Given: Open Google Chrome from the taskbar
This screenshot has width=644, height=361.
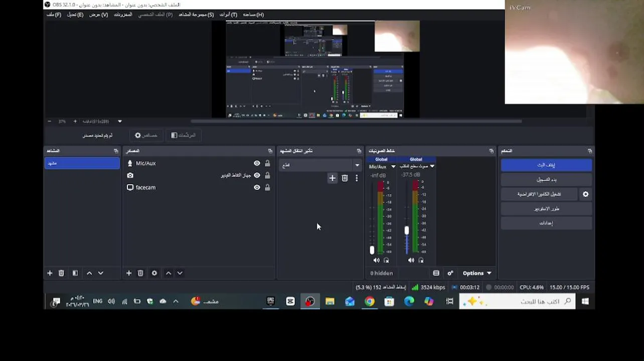Looking at the screenshot, I should (x=370, y=301).
